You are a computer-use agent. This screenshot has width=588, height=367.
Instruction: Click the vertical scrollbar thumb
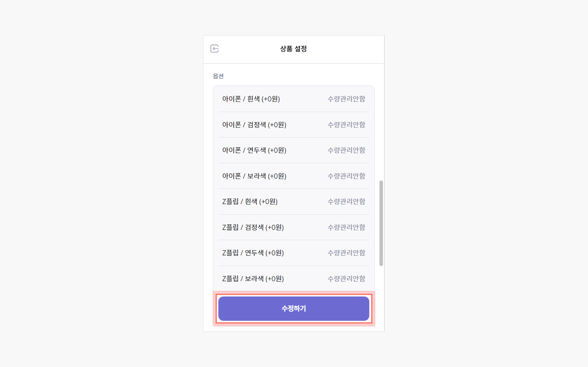pyautogui.click(x=381, y=223)
